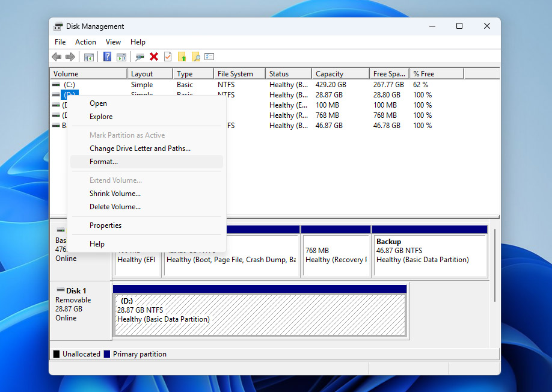
Task: Choose Delete Volume... in the context menu
Action: point(147,207)
